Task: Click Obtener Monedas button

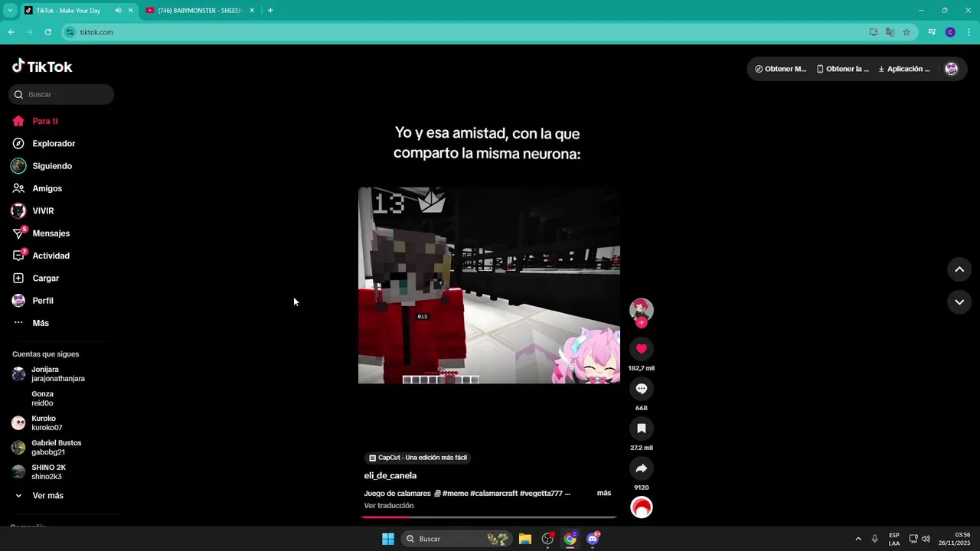Action: pos(780,69)
